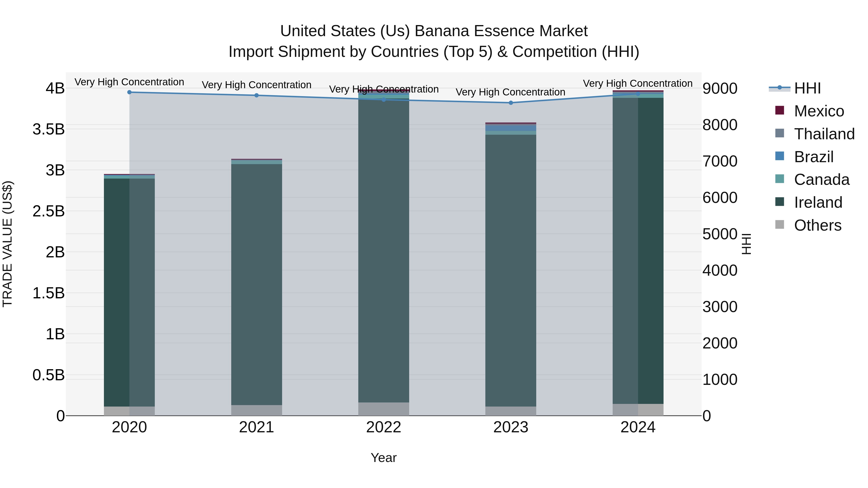Click the 2024 Very High Concentration label
Screen dimensions: 868x488
click(638, 84)
